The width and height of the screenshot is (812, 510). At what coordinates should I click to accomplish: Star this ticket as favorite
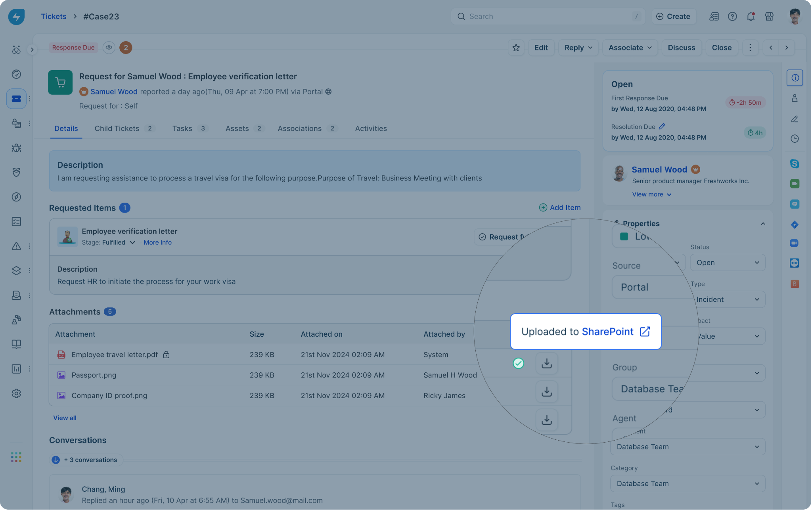(x=516, y=48)
